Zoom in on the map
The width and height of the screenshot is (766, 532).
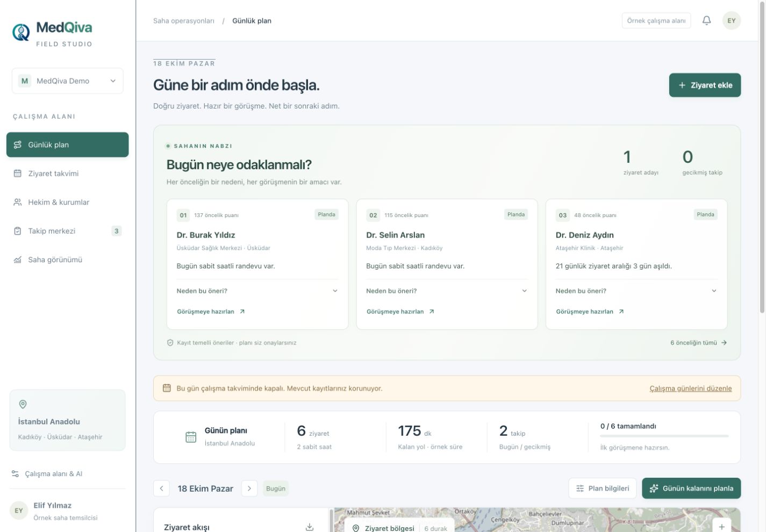coord(721,527)
